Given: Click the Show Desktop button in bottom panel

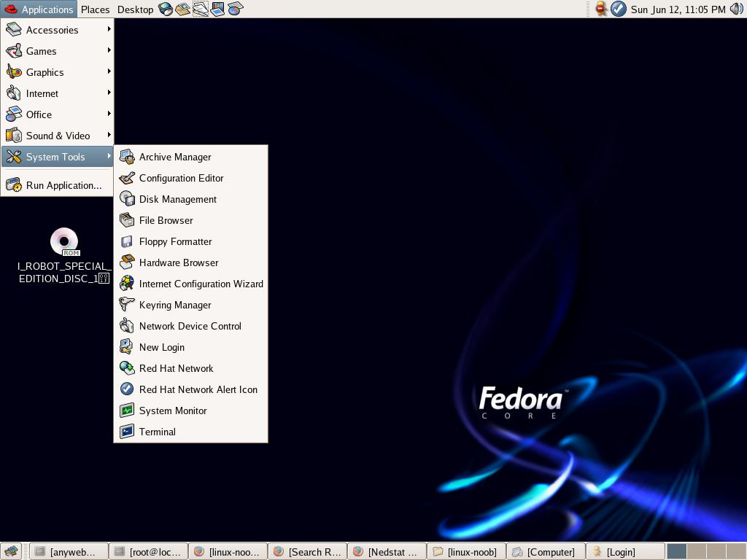Looking at the screenshot, I should pyautogui.click(x=11, y=551).
